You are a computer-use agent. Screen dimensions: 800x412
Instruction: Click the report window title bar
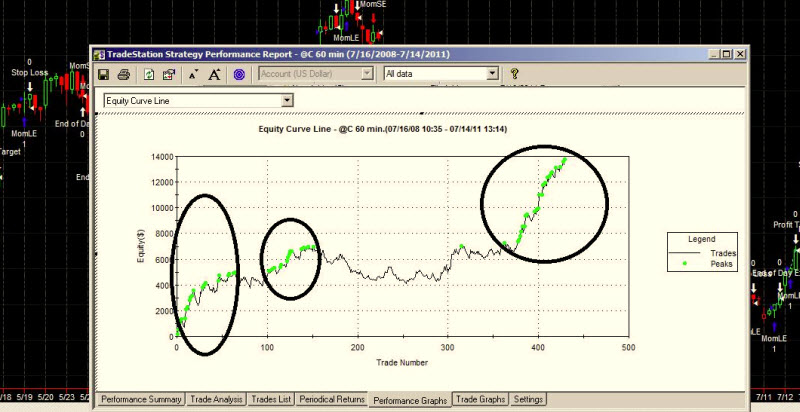tap(418, 54)
